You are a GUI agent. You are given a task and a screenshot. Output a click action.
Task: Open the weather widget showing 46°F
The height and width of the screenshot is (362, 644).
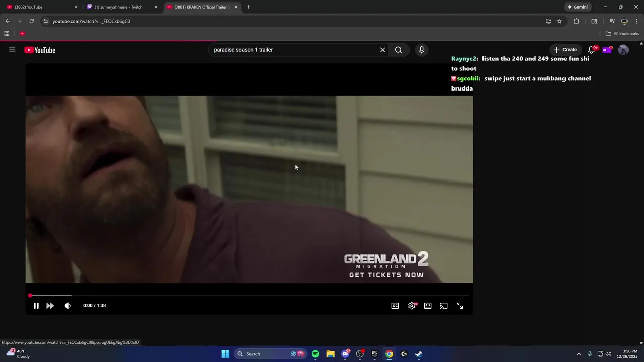18,354
